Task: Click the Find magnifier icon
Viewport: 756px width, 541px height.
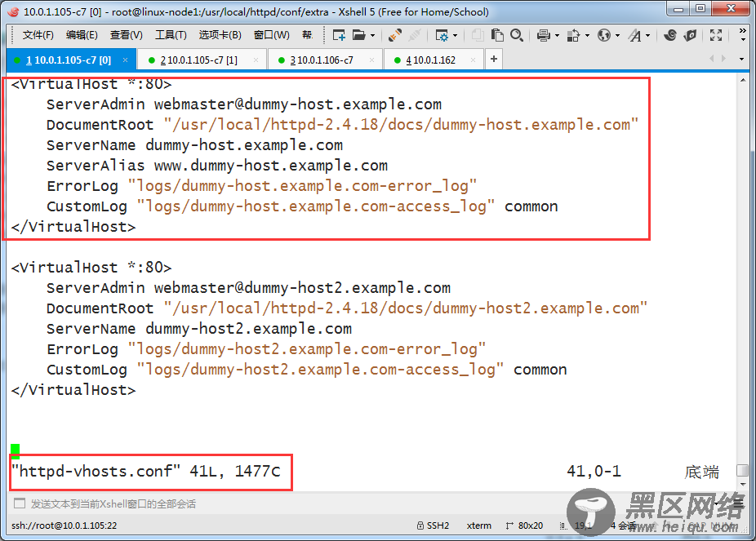Action: tap(517, 35)
